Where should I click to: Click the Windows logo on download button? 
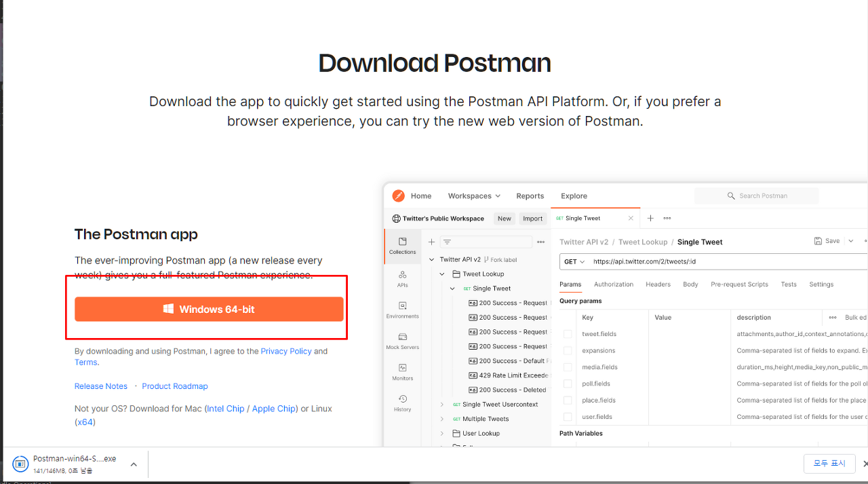pos(169,309)
